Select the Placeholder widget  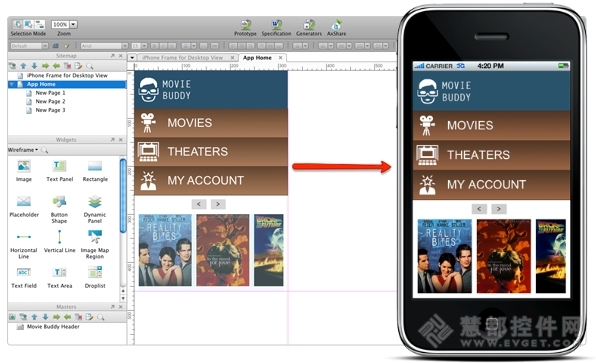coord(24,206)
